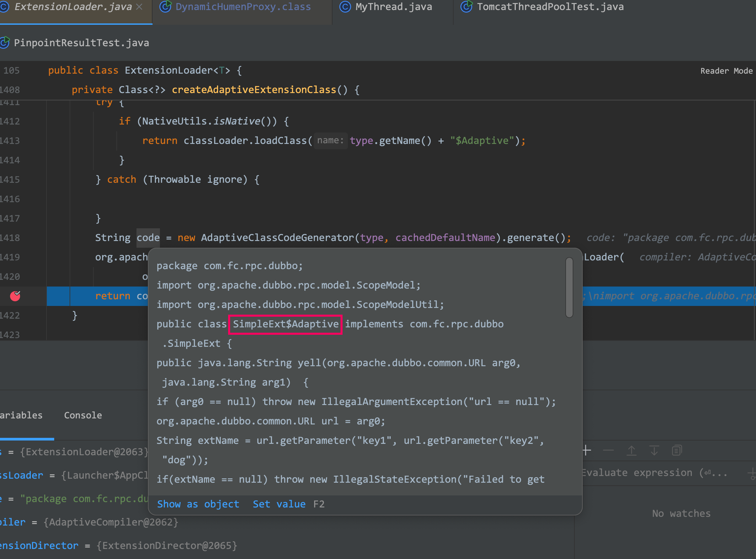Click the inline 'code:' debug value hint
Screen dimensions: 756x559
(x=671, y=238)
